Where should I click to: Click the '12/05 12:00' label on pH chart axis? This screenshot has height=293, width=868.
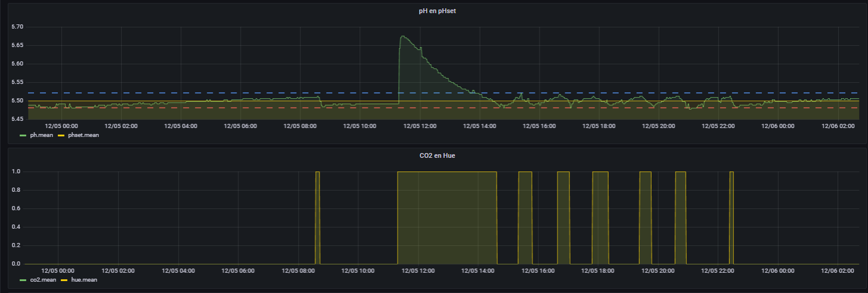pyautogui.click(x=420, y=126)
